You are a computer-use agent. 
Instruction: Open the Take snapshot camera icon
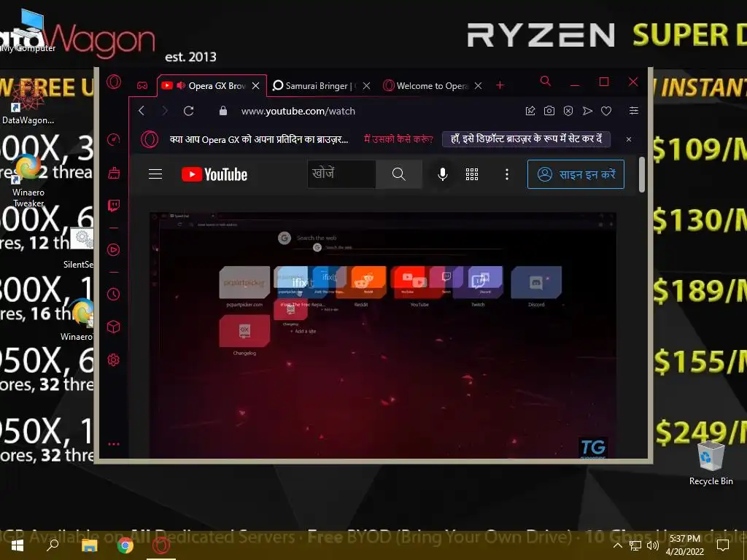click(549, 111)
